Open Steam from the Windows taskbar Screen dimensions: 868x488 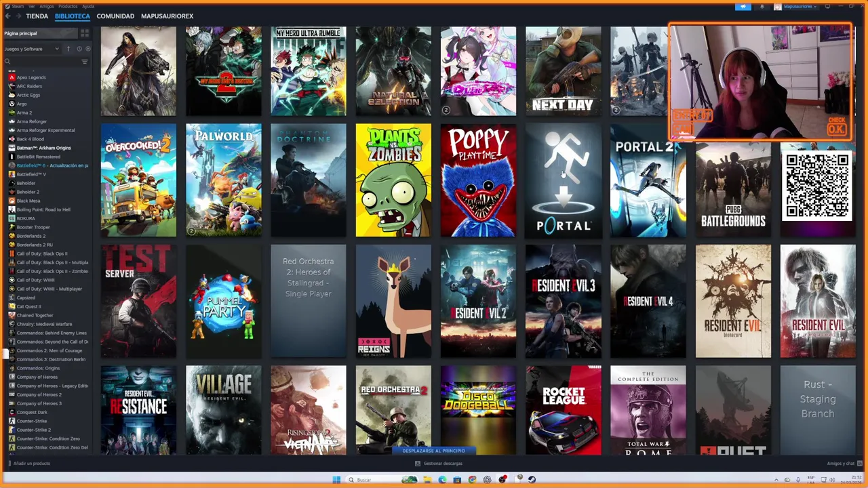[x=532, y=480]
